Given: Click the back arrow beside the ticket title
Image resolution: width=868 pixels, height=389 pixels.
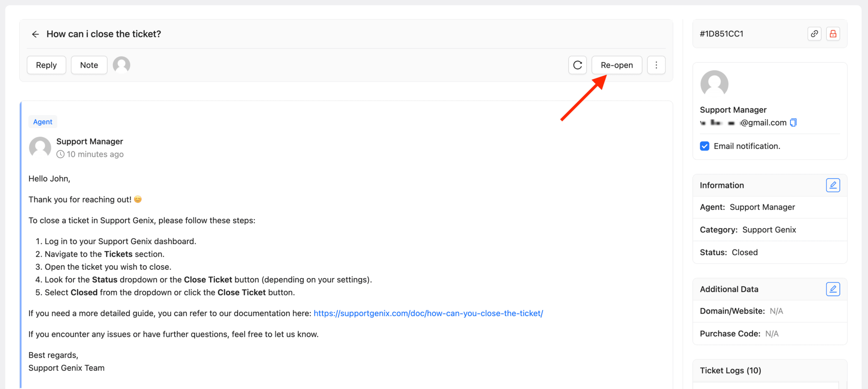Looking at the screenshot, I should [35, 34].
